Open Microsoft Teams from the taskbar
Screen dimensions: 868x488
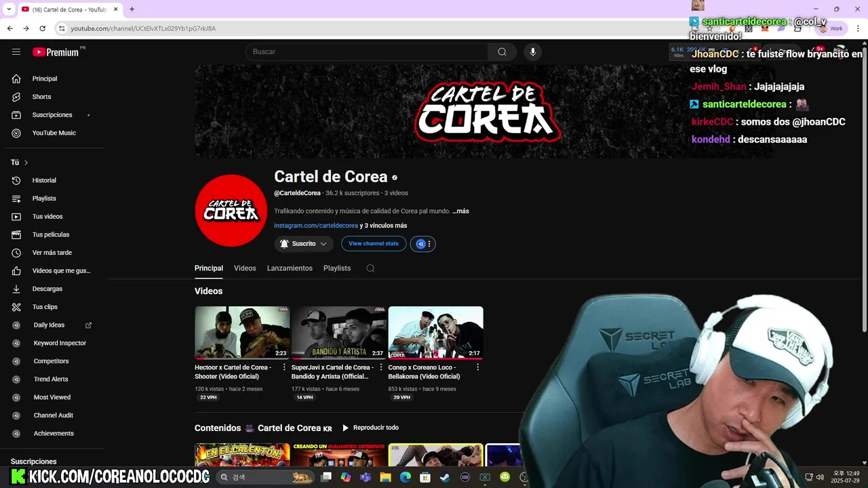[x=366, y=477]
